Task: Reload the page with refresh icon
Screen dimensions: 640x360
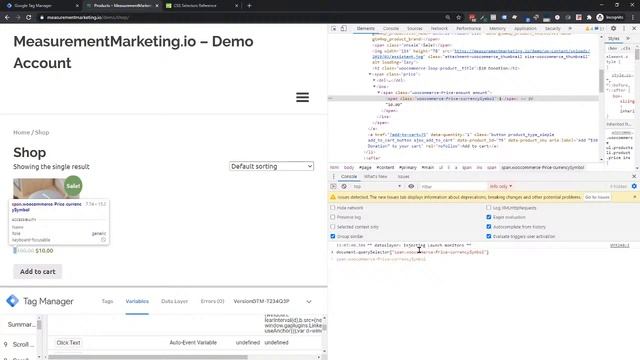Action: point(29,18)
